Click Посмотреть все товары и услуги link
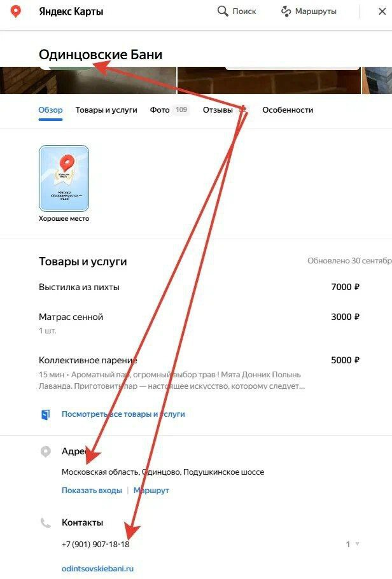 tap(123, 414)
